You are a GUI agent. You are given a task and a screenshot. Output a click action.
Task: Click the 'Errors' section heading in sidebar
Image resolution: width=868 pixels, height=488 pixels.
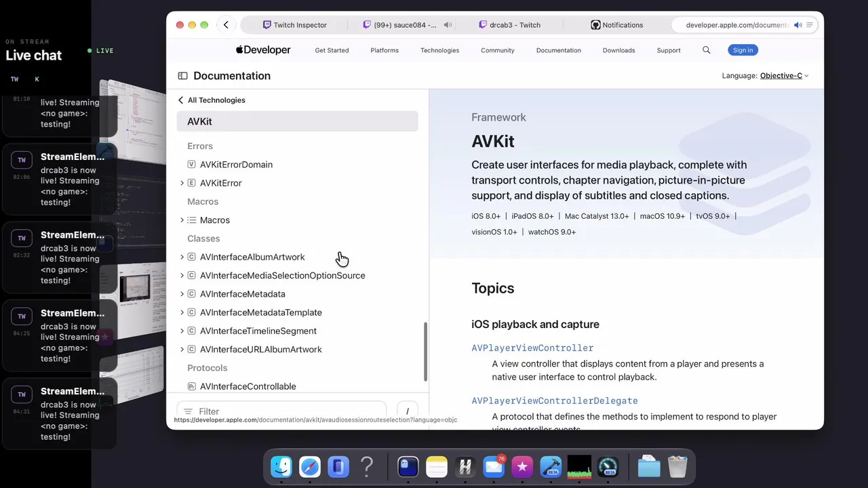tap(200, 146)
